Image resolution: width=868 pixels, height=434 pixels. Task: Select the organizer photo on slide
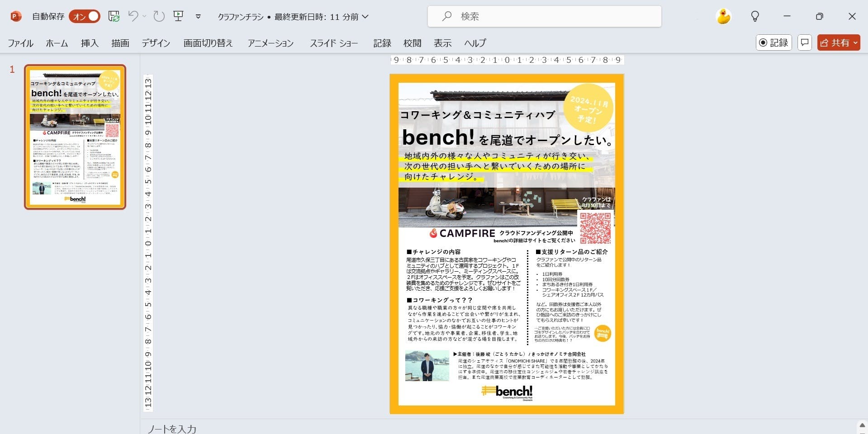coord(427,366)
